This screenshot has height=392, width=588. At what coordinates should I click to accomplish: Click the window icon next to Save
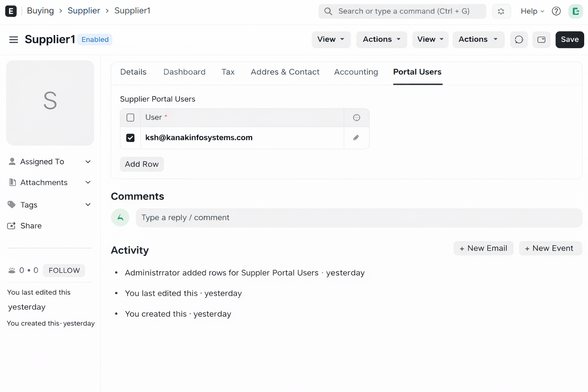(x=541, y=39)
